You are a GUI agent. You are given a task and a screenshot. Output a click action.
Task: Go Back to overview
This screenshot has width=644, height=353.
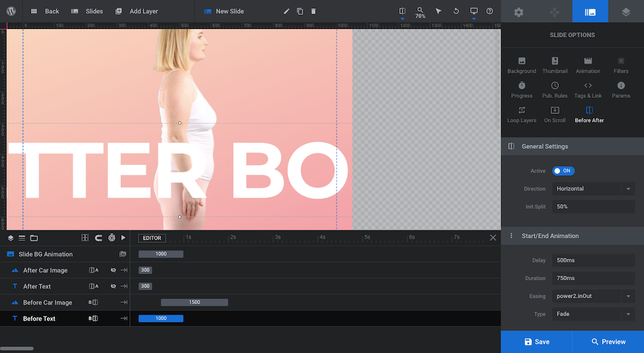point(45,11)
